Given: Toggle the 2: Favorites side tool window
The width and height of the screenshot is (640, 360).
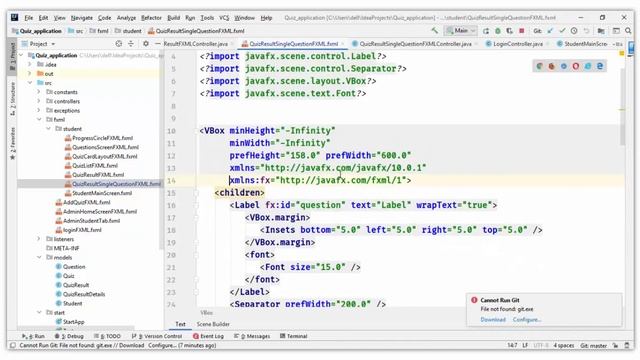Looking at the screenshot, I should tap(13, 143).
